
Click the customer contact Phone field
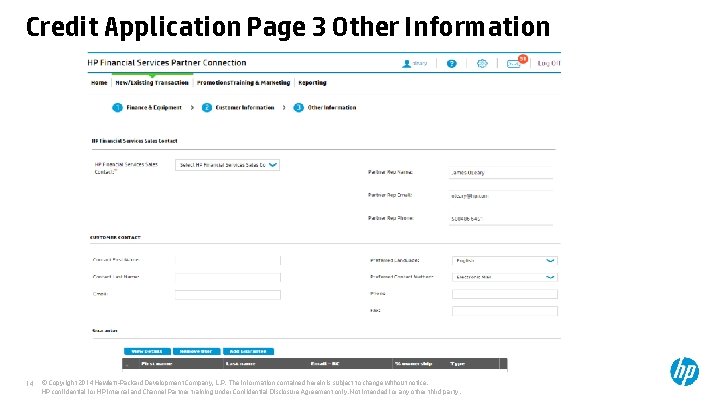tap(505, 294)
